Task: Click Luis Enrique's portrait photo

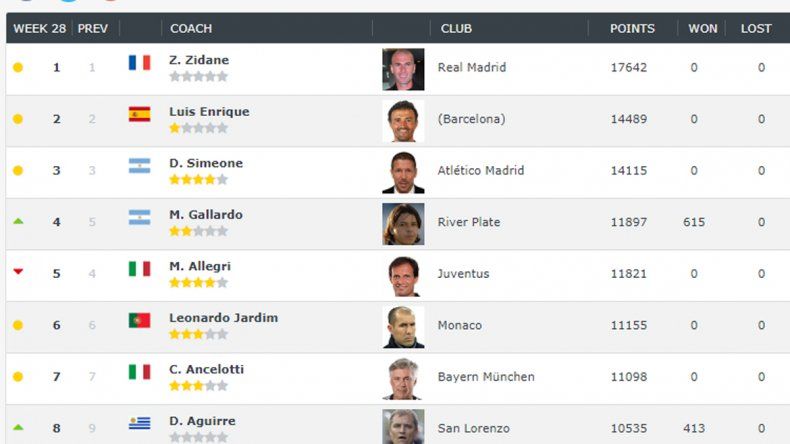Action: click(x=403, y=120)
